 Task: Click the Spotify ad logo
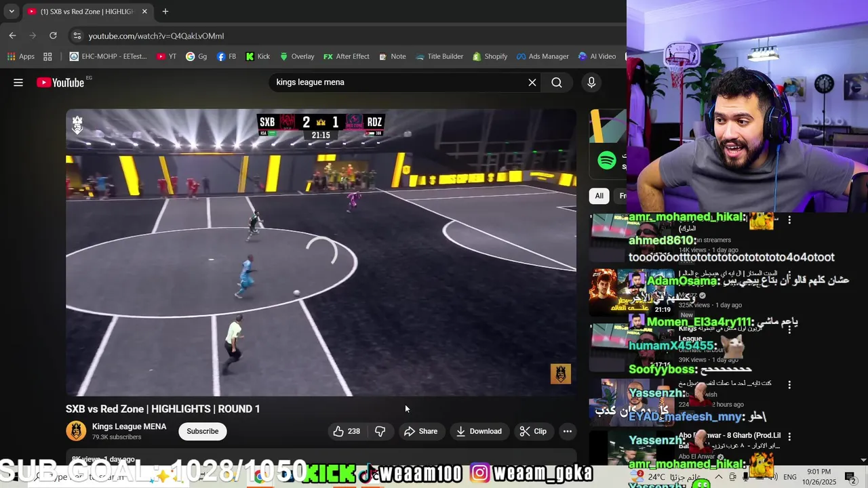point(607,161)
